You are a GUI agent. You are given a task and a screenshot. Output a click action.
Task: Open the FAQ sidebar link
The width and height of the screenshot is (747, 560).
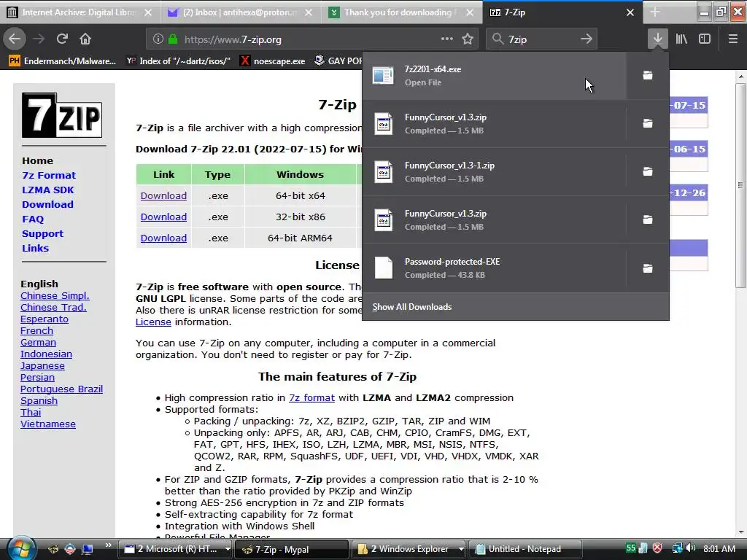tap(33, 219)
